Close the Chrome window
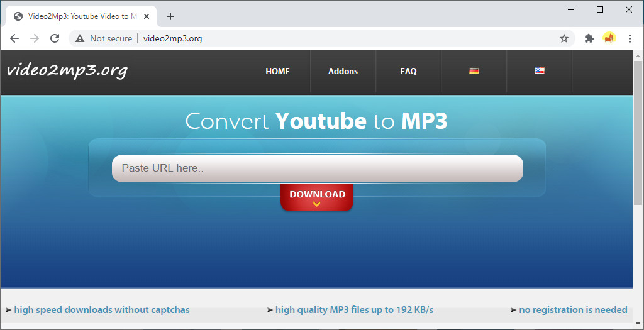 pos(628,9)
